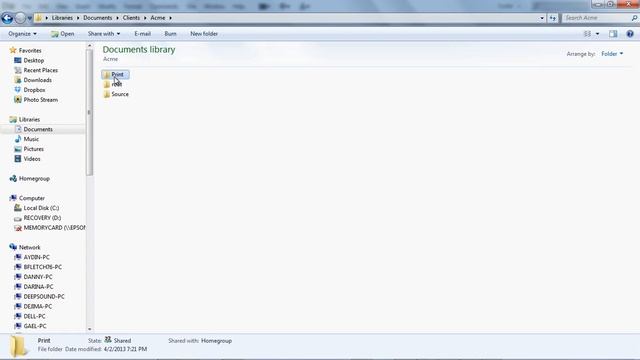Click the Open toolbar button
Viewport: 640px width, 360px height.
click(62, 34)
